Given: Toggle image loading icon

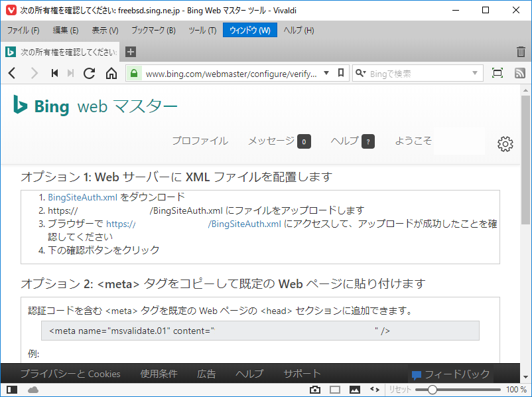Looking at the screenshot, I should 355,390.
